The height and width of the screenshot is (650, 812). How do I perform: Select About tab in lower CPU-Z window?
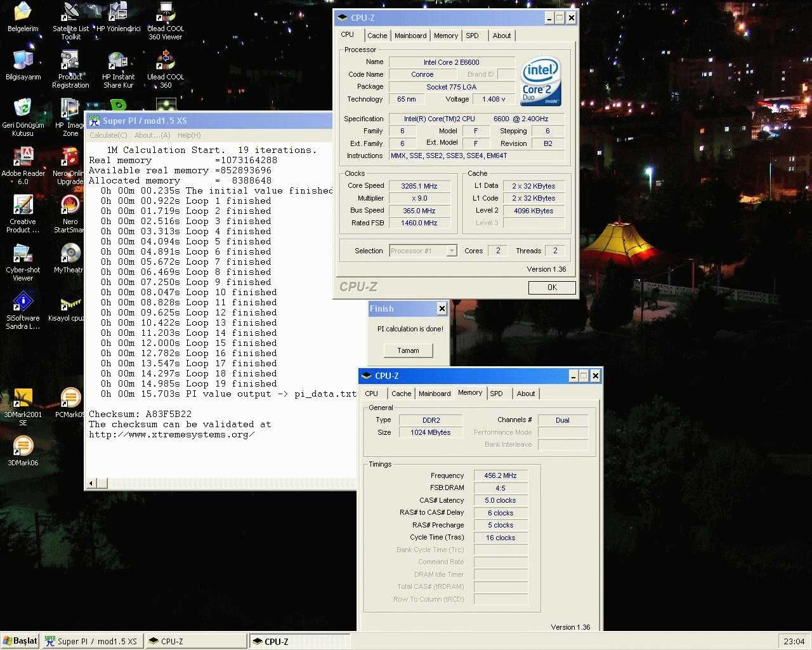pyautogui.click(x=526, y=394)
